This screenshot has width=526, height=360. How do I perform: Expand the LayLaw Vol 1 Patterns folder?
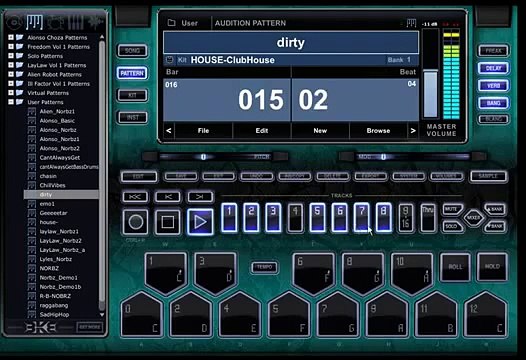[x=11, y=65]
